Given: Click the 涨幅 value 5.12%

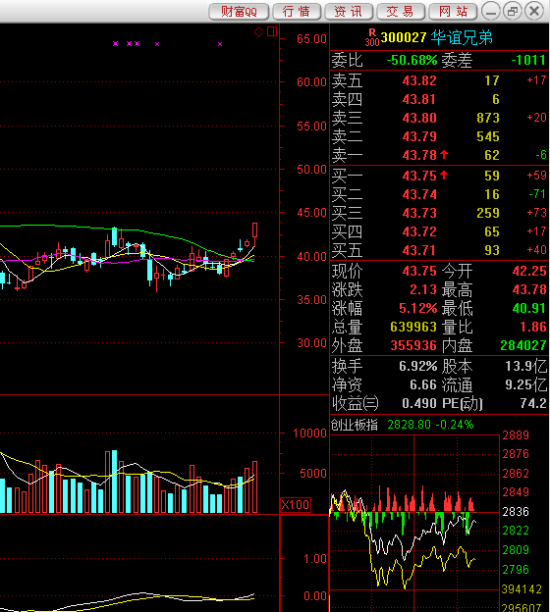Looking at the screenshot, I should tap(418, 308).
